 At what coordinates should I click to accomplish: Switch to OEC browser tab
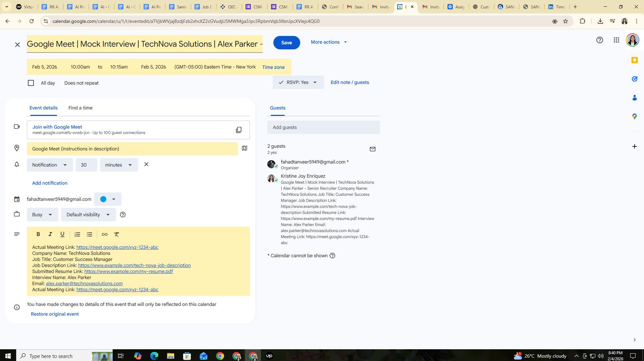[229, 7]
